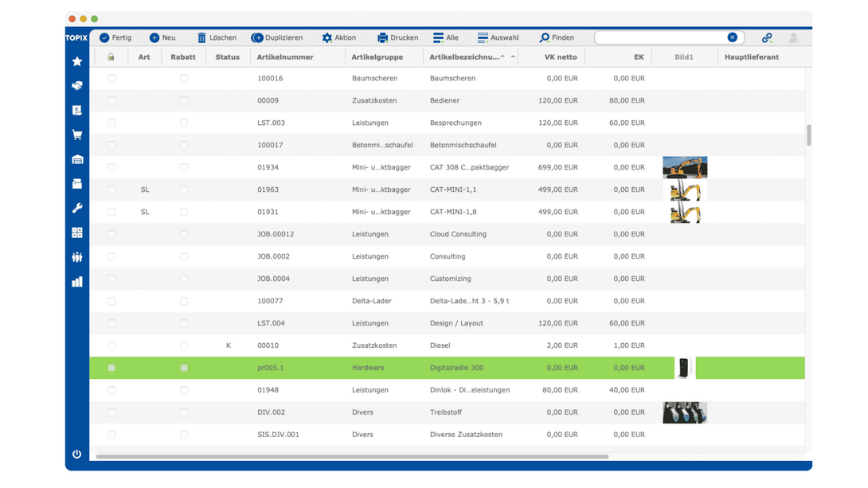Viewport: 868px width, 488px height.
Task: Sort by the Artikelnummer column header
Action: click(x=285, y=57)
